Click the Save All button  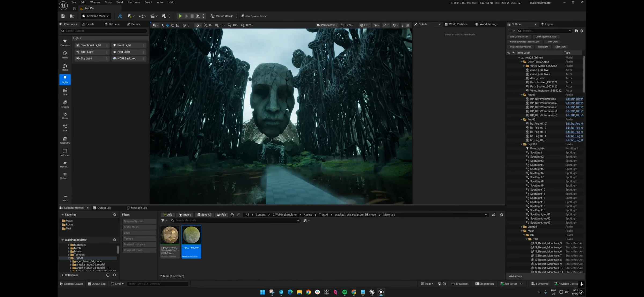click(204, 215)
